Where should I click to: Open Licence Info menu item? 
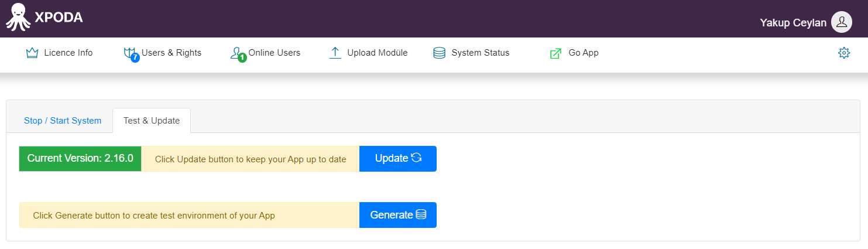coord(68,53)
